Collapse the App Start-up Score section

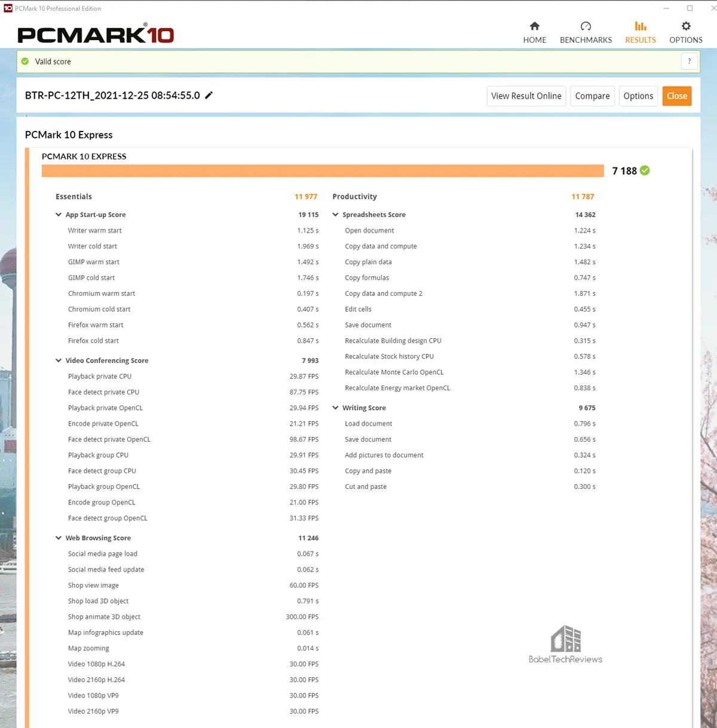pos(59,215)
